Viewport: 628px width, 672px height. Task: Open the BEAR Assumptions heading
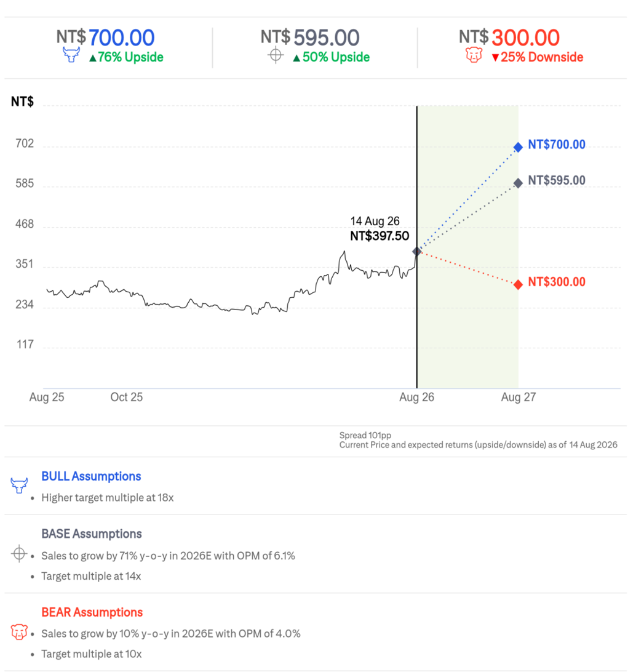(x=92, y=612)
